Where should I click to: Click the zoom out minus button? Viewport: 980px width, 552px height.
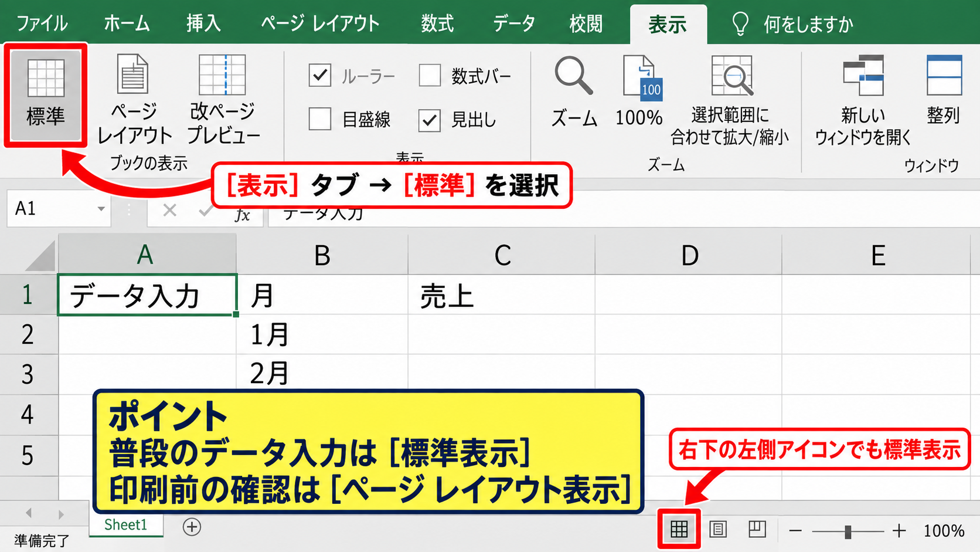(x=795, y=531)
